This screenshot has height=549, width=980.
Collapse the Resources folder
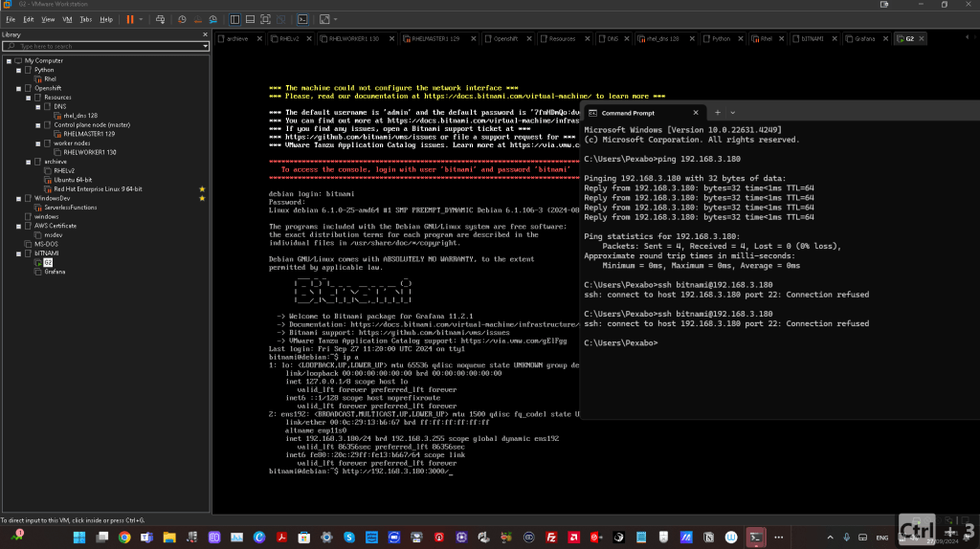pos(28,99)
